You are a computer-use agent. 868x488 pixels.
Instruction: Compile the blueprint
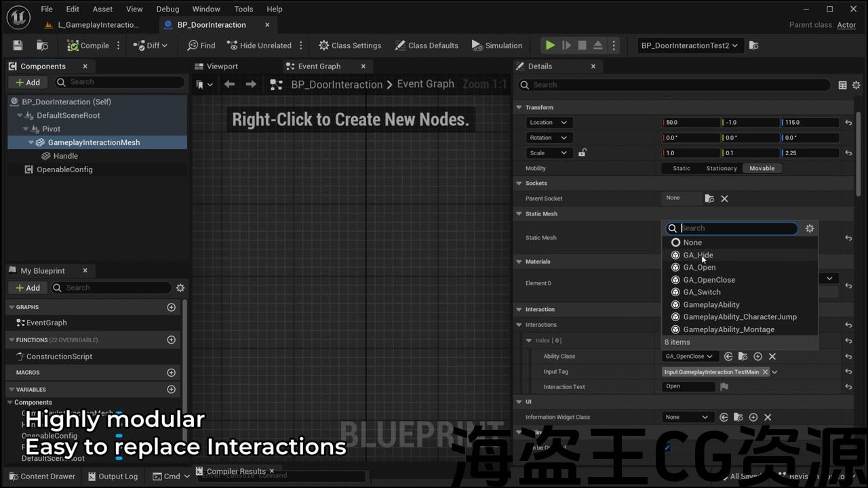click(88, 45)
